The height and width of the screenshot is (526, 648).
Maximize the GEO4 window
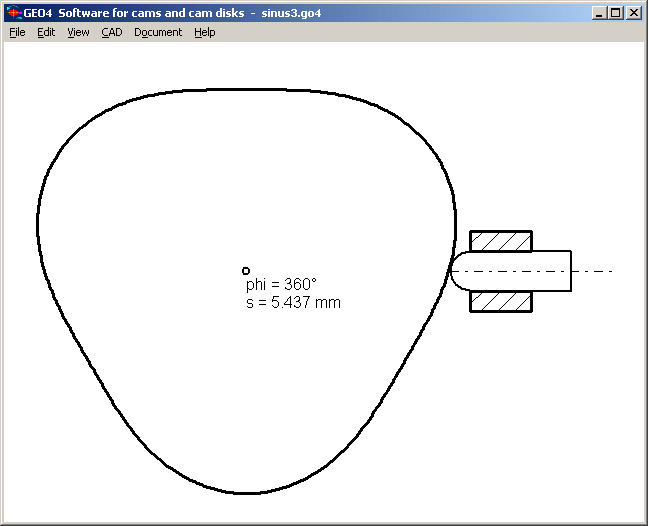tap(615, 13)
